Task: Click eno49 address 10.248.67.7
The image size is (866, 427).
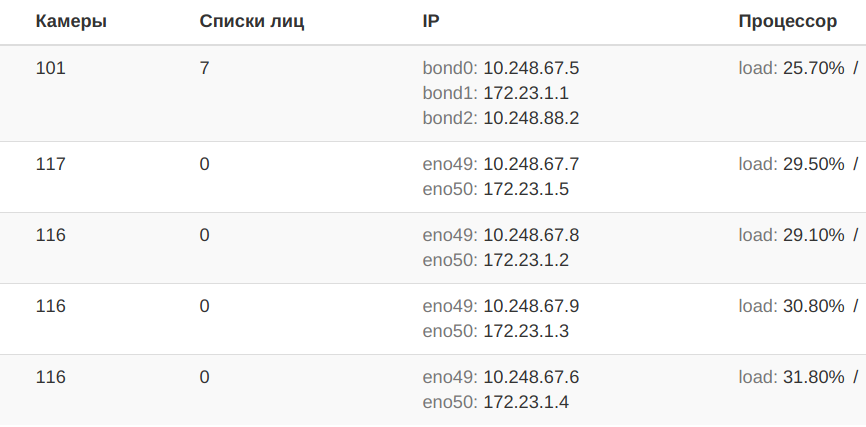Action: coord(531,165)
